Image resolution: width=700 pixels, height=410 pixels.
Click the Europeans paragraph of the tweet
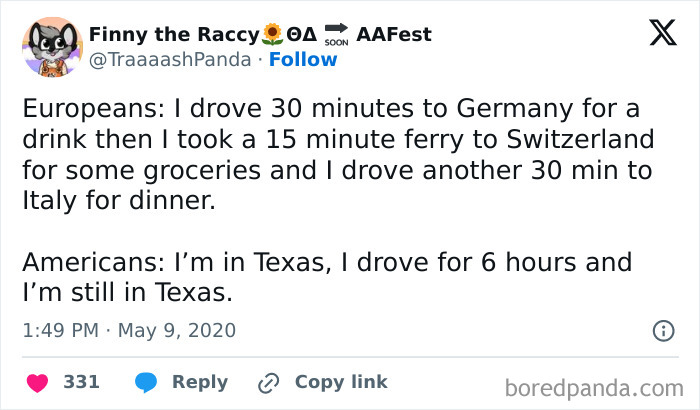330,154
